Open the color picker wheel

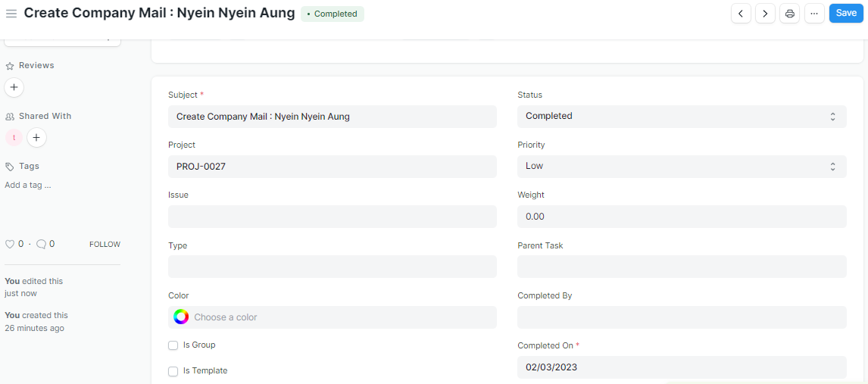(x=181, y=317)
